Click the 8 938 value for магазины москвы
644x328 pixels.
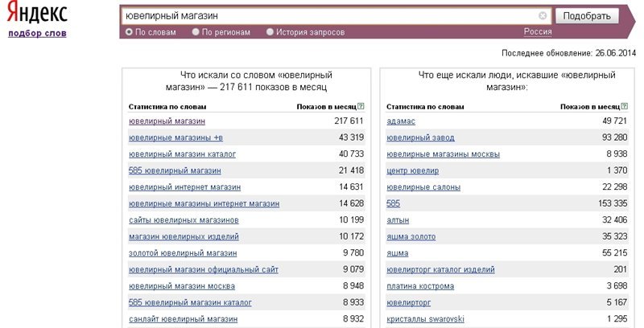tap(617, 154)
